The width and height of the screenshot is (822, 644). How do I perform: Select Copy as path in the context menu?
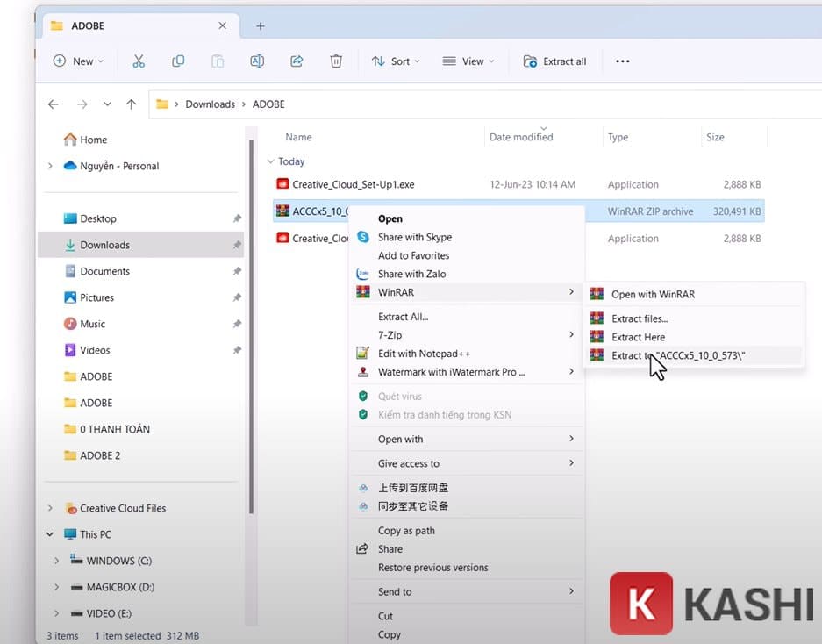406,530
